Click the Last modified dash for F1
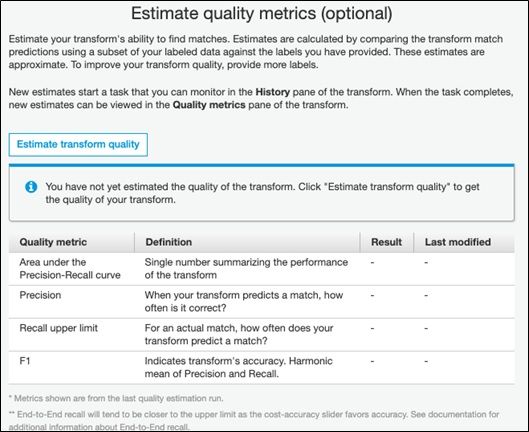This screenshot has height=432, width=529. pyautogui.click(x=426, y=361)
